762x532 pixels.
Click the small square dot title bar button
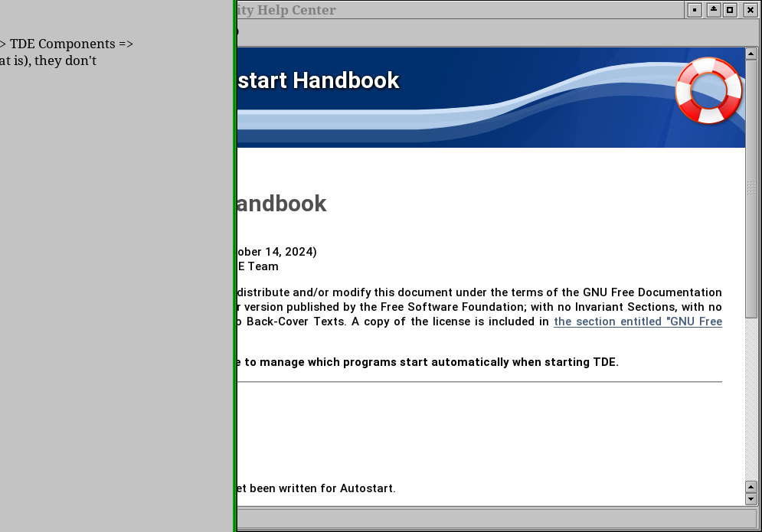click(x=695, y=10)
